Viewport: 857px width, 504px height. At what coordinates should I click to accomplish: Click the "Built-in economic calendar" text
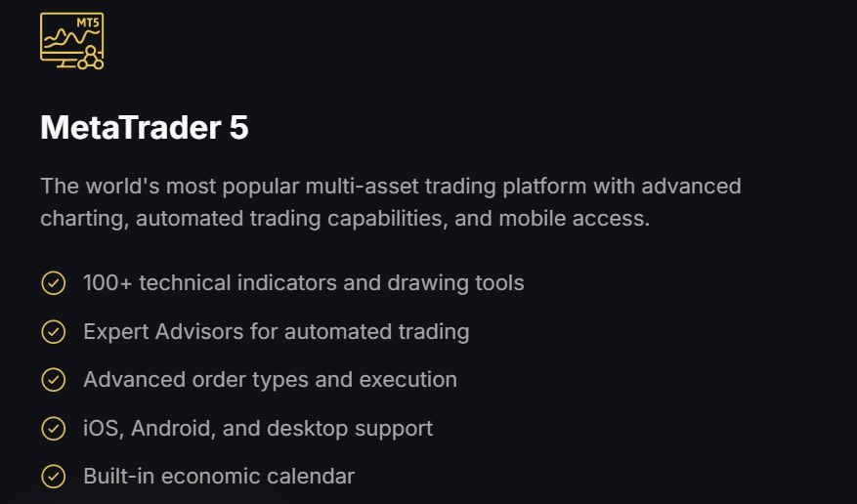click(x=219, y=477)
